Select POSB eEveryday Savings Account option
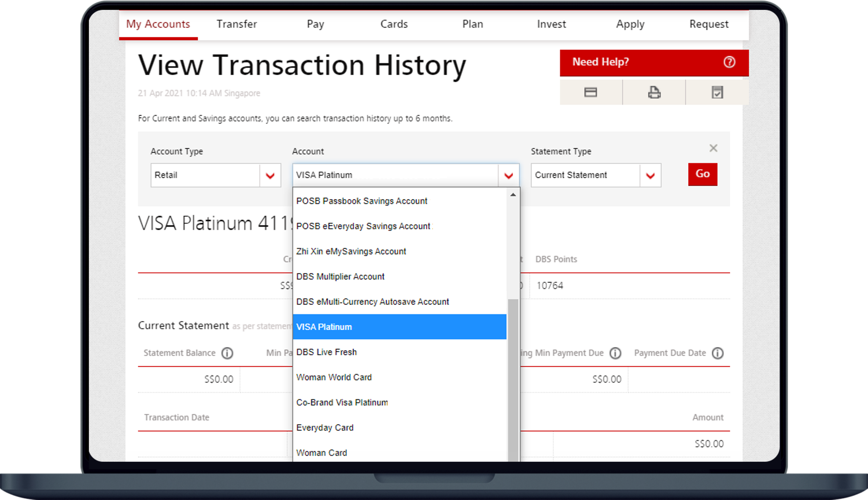The width and height of the screenshot is (868, 500). coord(400,226)
